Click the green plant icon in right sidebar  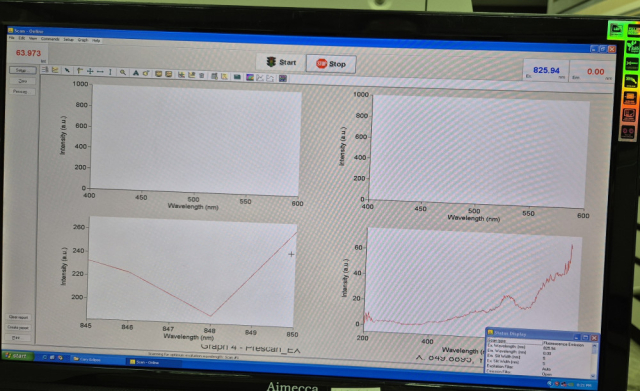click(632, 46)
